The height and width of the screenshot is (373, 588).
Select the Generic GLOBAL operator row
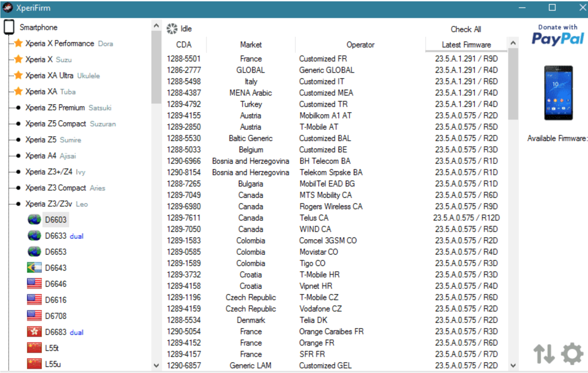pos(335,70)
